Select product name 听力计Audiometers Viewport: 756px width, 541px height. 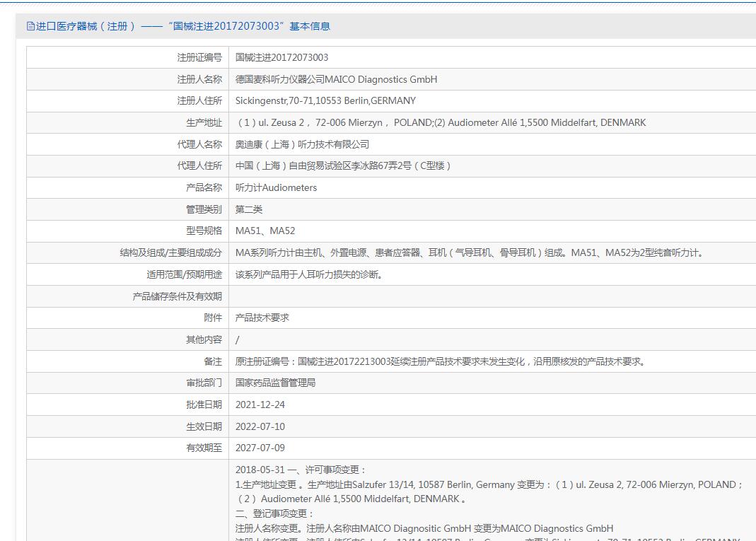pos(277,187)
